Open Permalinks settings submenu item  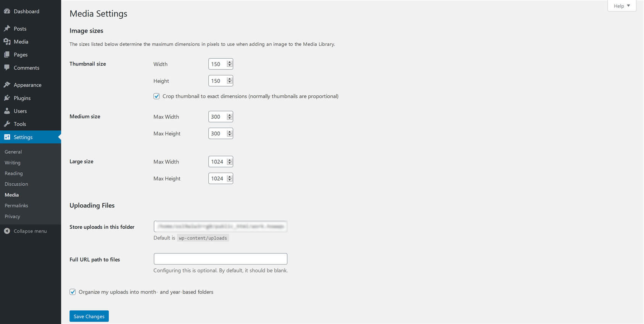click(x=16, y=205)
